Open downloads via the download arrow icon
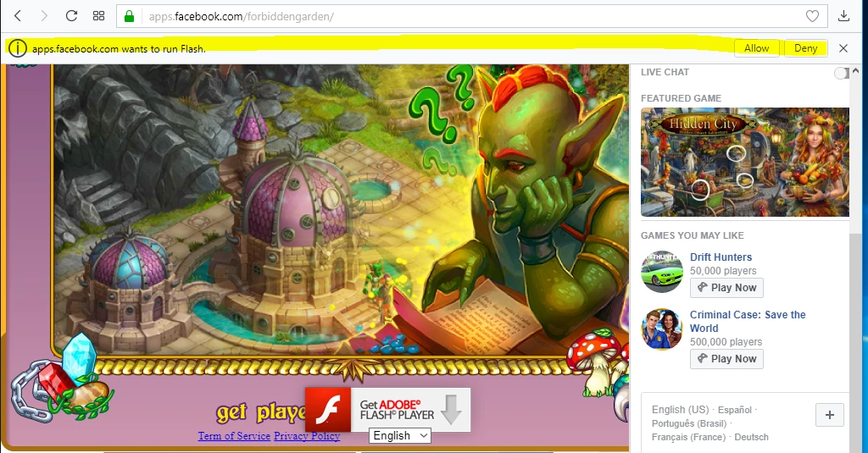Image resolution: width=868 pixels, height=453 pixels. click(x=843, y=16)
